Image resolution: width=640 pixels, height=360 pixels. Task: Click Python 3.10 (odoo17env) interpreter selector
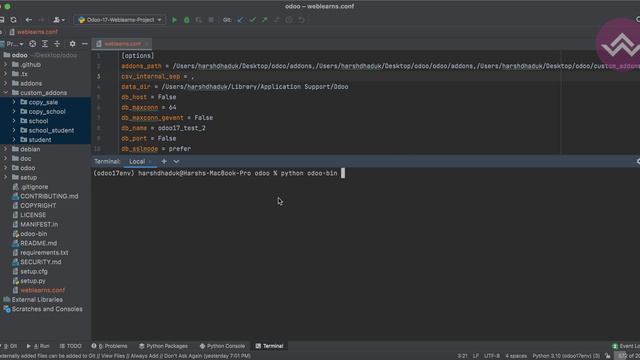pos(566,356)
